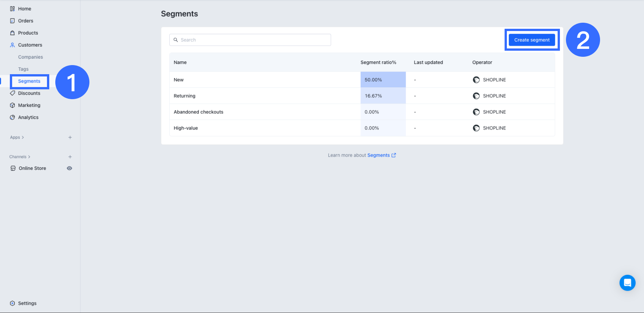
Task: Click the Home icon in sidebar
Action: (x=13, y=9)
